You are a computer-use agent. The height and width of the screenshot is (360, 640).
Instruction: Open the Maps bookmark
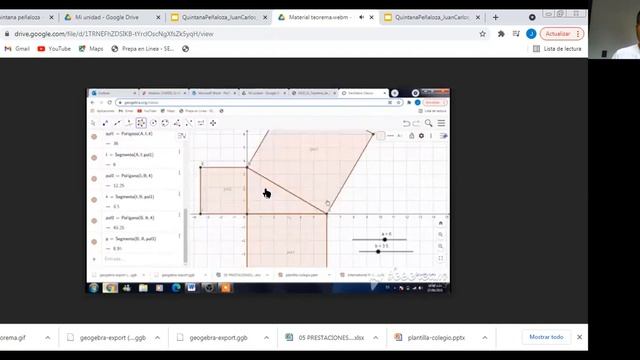click(x=91, y=49)
